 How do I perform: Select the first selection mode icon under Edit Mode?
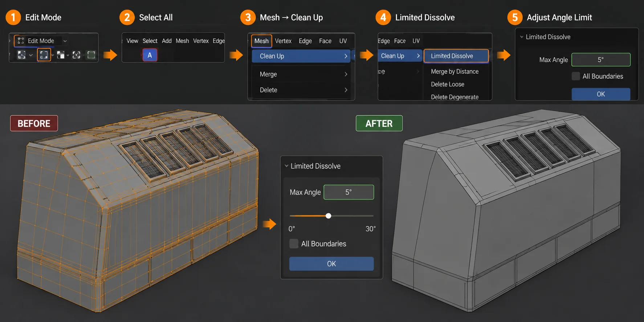click(22, 55)
